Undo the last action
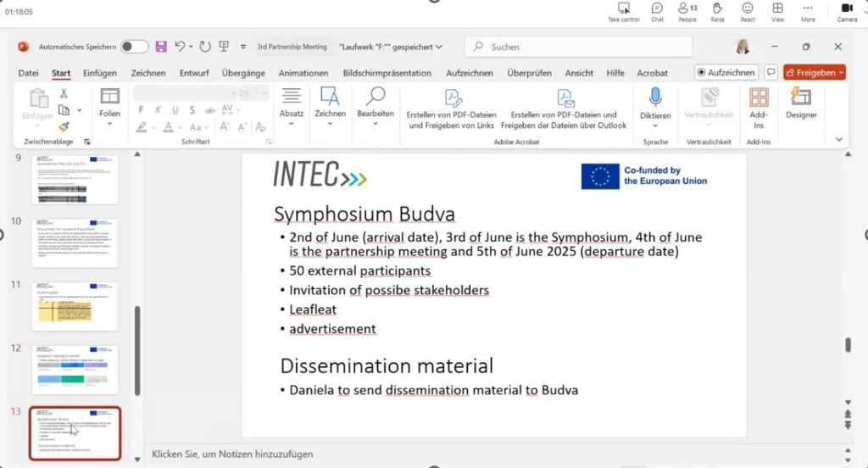Screen dimensions: 868x468 [180, 47]
